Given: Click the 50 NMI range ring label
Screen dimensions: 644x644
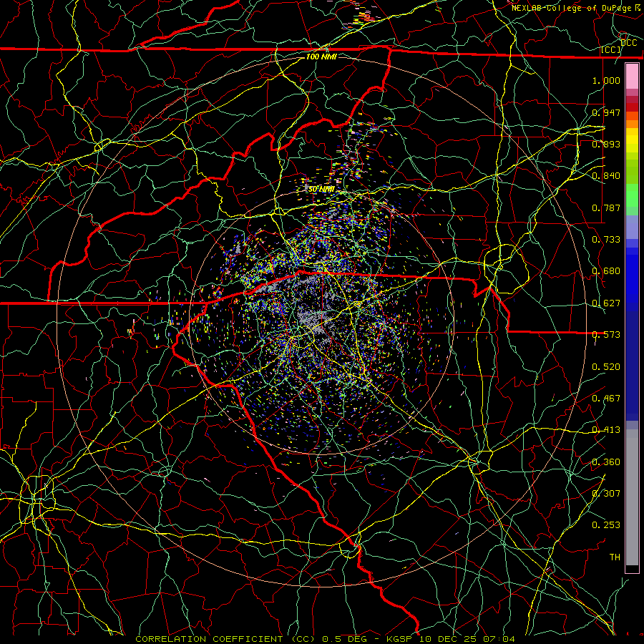Looking at the screenshot, I should tap(321, 190).
